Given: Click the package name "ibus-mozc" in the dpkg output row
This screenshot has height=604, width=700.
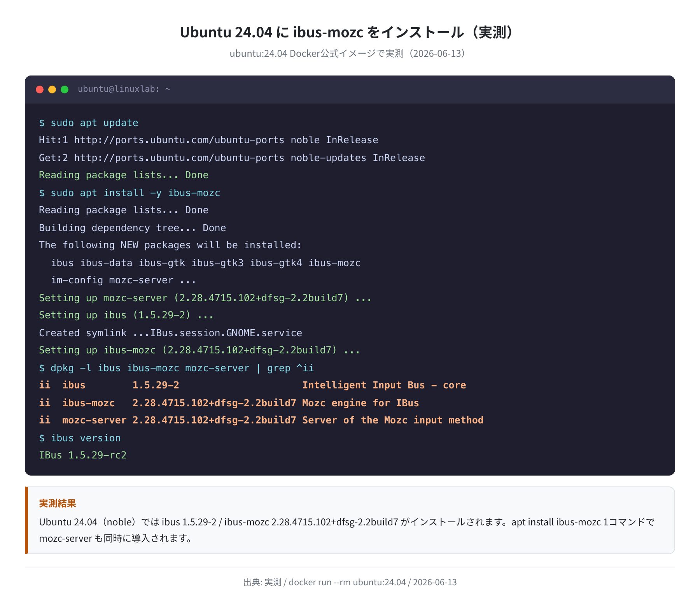Looking at the screenshot, I should coord(89,403).
